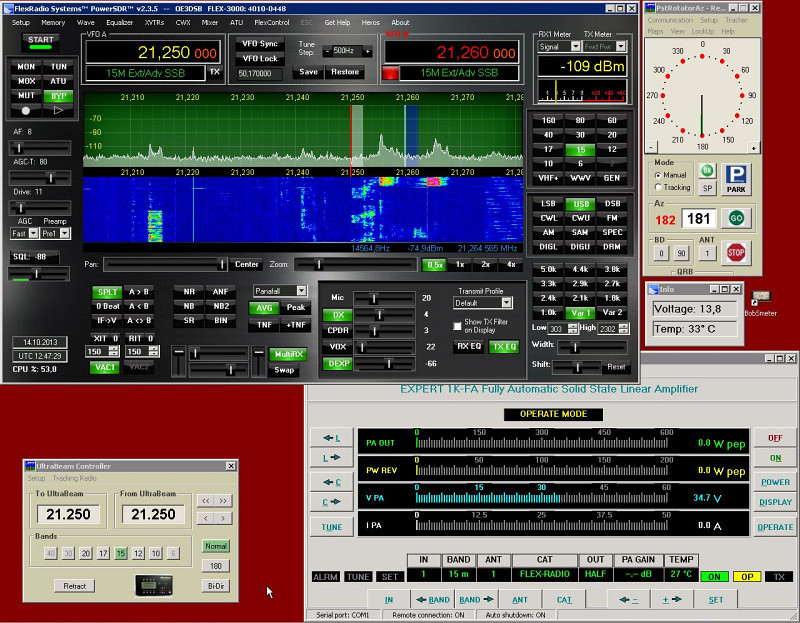Viewport: 800px width, 623px height.
Task: Toggle the START power button
Action: 40,42
